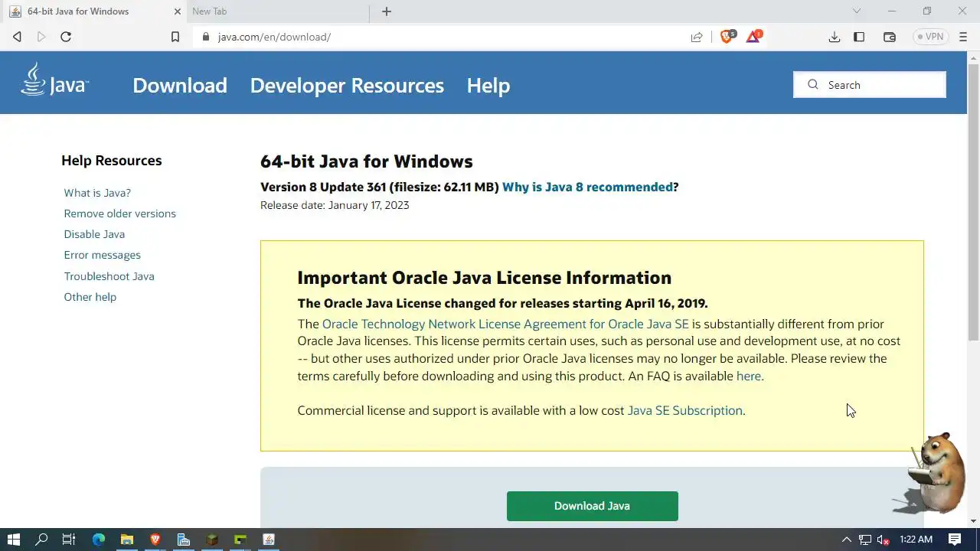
Task: Open the What is Java? help link
Action: pyautogui.click(x=97, y=193)
